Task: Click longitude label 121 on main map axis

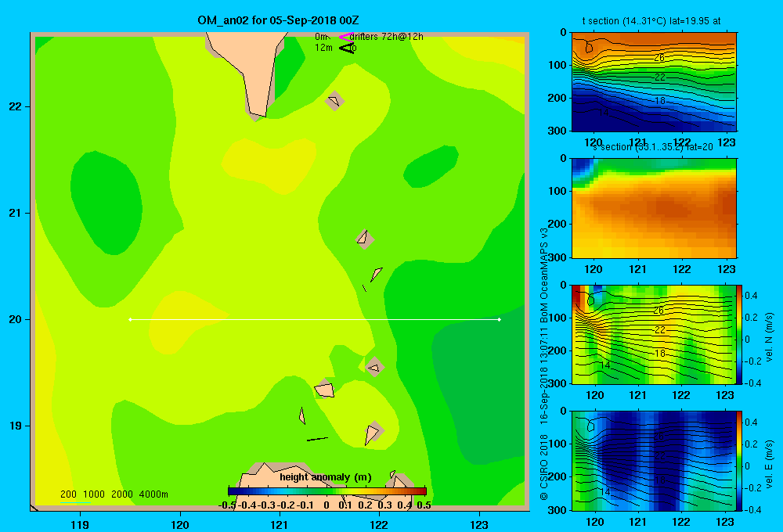Action: coord(280,524)
